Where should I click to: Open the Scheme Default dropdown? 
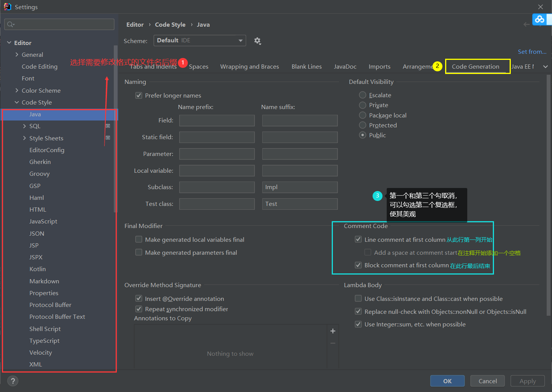pos(200,40)
